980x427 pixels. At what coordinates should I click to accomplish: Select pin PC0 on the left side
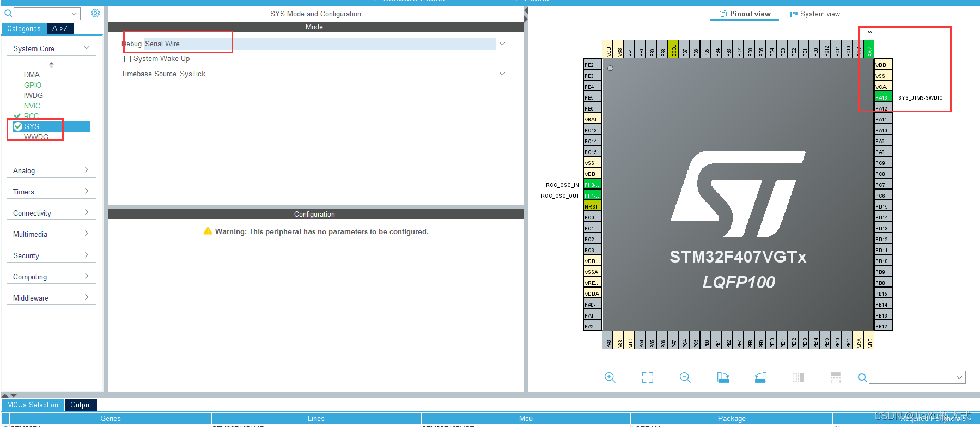click(593, 217)
